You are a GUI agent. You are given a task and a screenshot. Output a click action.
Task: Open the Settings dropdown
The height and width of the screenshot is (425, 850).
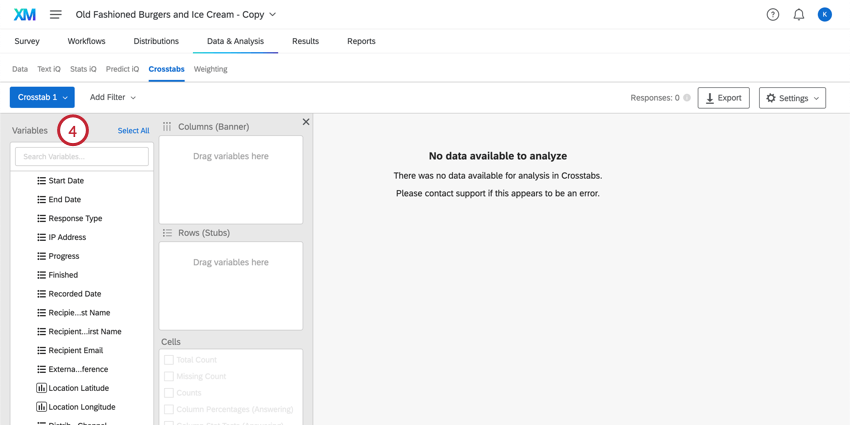click(792, 98)
